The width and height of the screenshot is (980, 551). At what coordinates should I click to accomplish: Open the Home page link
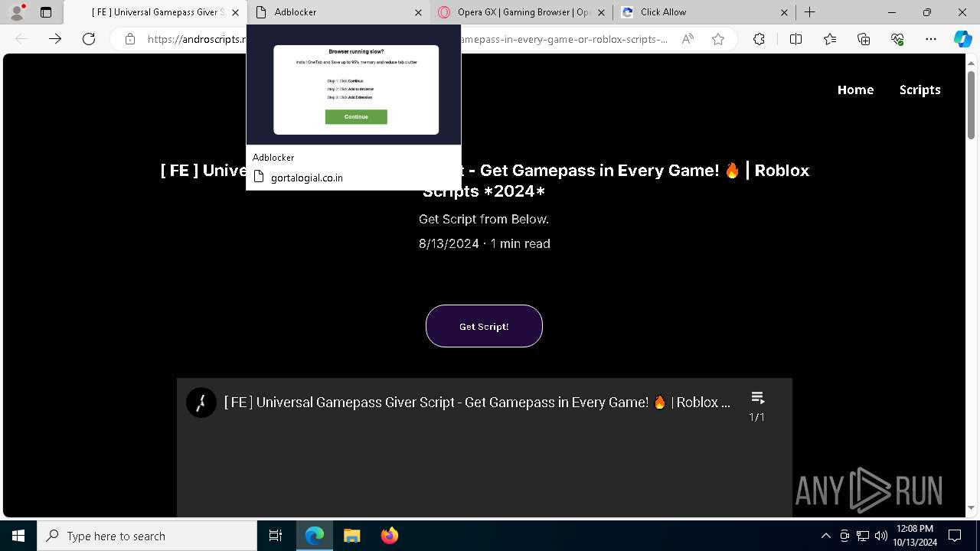click(855, 90)
